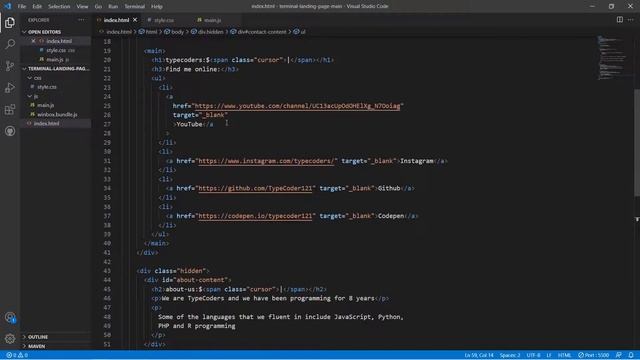640x360 pixels.
Task: Close the index.html editor tab
Action: point(135,20)
